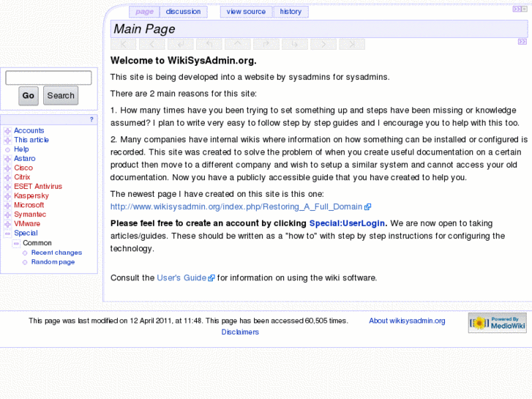Image resolution: width=532 pixels, height=399 pixels.
Task: Open the Recent changes link
Action: pyautogui.click(x=56, y=253)
